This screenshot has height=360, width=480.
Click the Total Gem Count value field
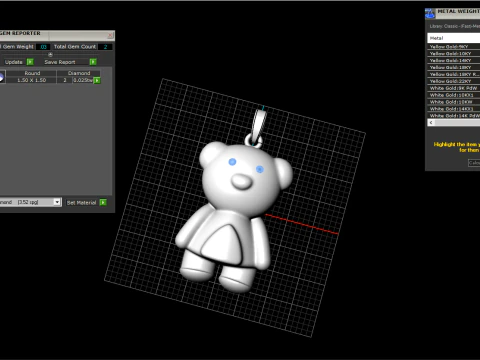[x=105, y=47]
